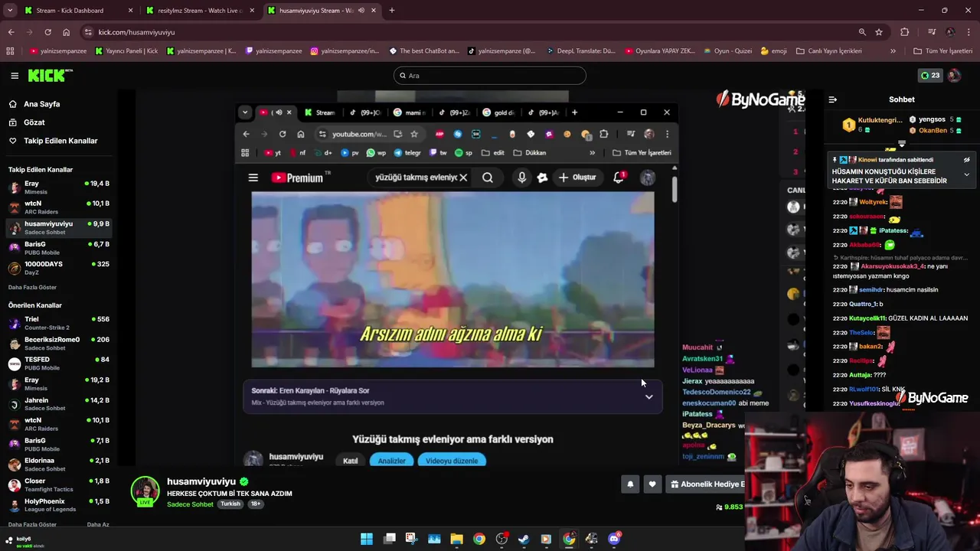
Task: Open HolyPhoenix suggested channel
Action: click(58, 505)
